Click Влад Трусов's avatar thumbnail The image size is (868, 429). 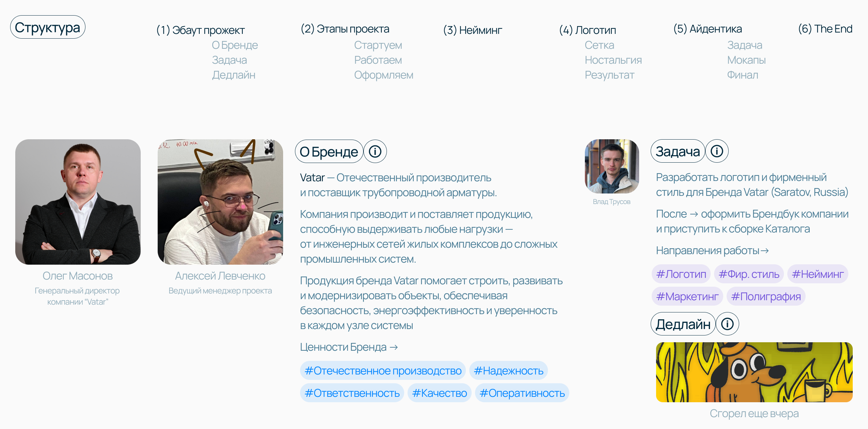coord(612,166)
